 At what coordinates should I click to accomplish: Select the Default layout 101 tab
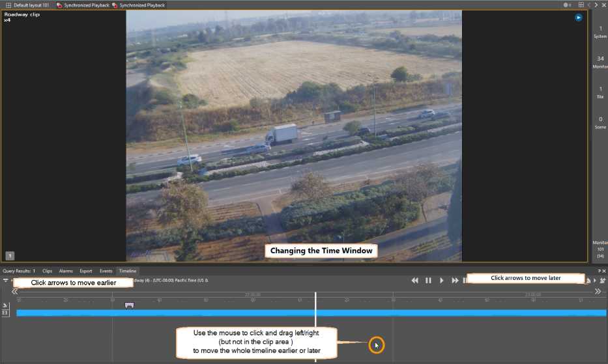point(27,5)
